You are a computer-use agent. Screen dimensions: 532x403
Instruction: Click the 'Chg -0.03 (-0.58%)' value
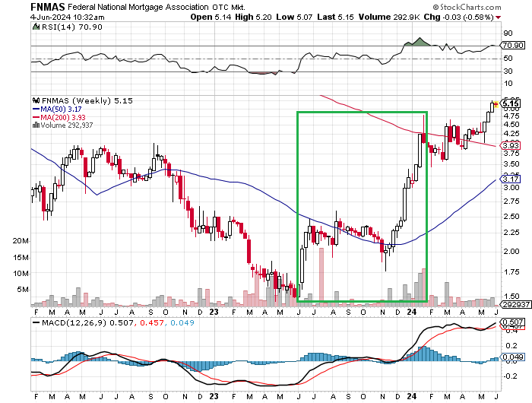(459, 17)
